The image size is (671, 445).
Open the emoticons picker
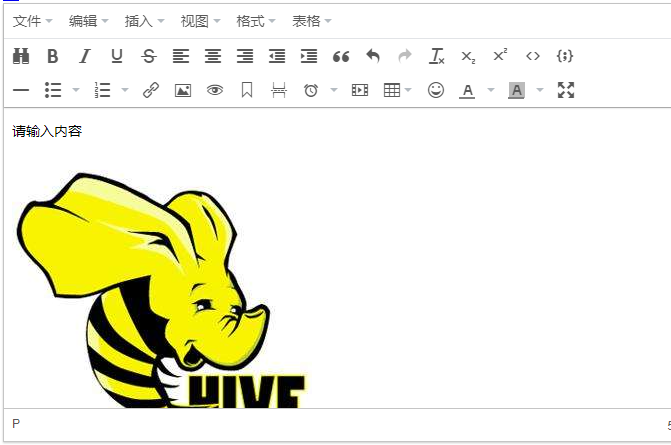point(436,90)
